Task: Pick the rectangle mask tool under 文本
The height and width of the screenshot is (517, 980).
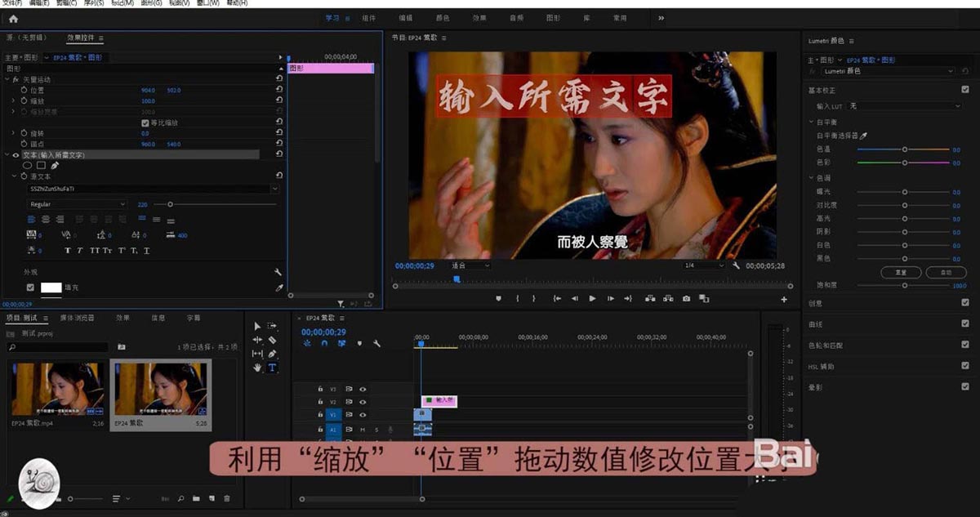Action: pyautogui.click(x=41, y=165)
